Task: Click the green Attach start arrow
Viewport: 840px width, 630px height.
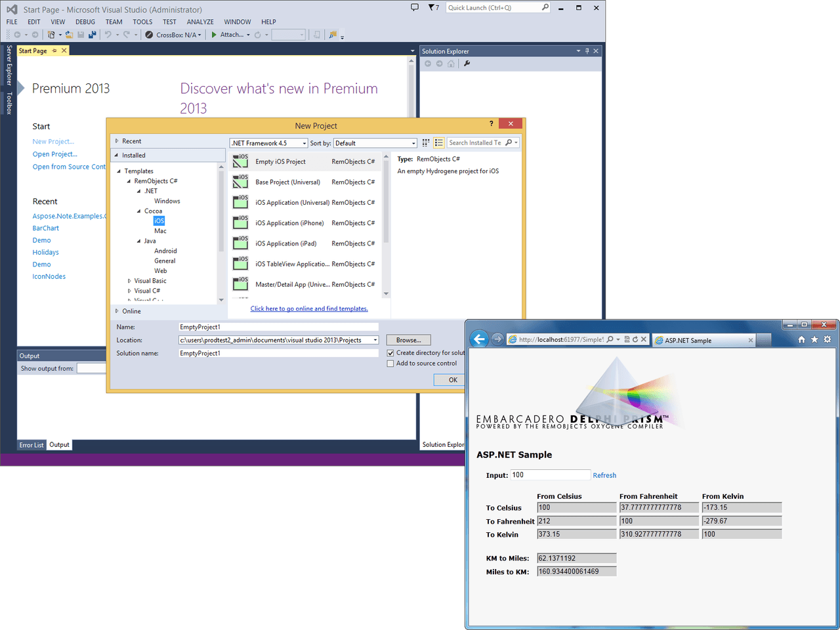Action: [214, 35]
